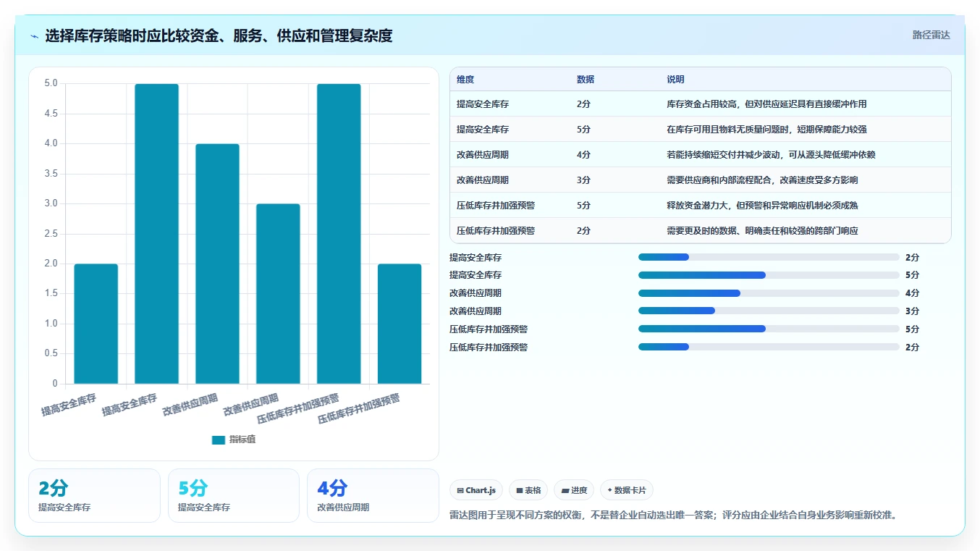Click 改善供应周期 progress bar showing 4分
Screen dimensions: 980x551
point(769,293)
